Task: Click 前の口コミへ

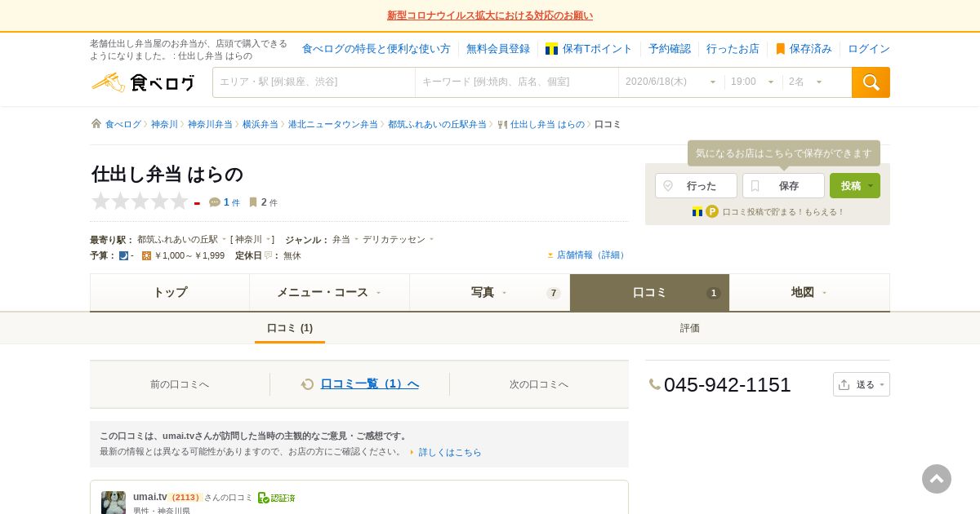Action: [180, 384]
